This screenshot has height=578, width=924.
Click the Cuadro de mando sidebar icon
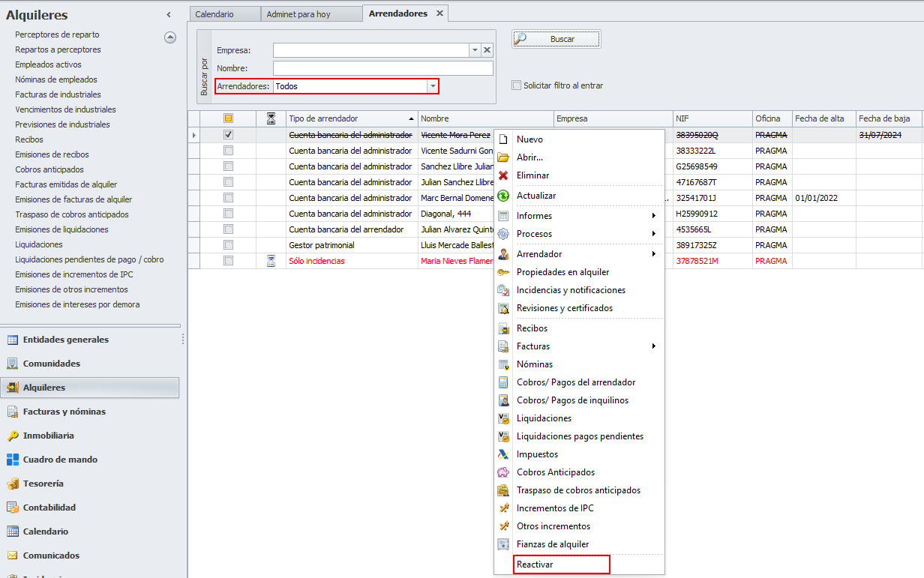(x=13, y=460)
